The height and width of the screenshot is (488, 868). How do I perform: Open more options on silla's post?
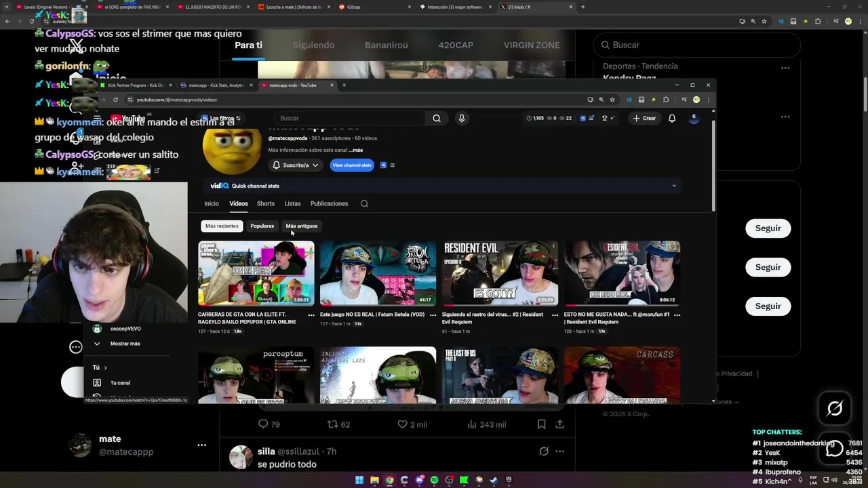click(559, 451)
